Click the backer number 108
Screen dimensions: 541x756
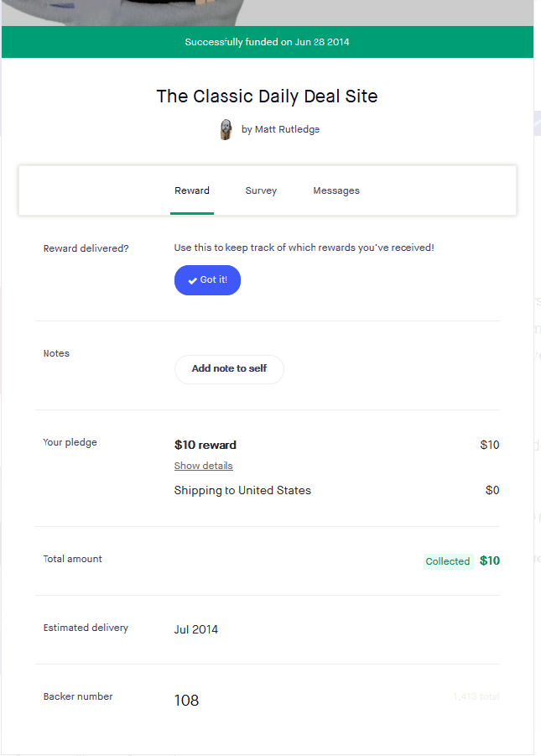coord(186,701)
